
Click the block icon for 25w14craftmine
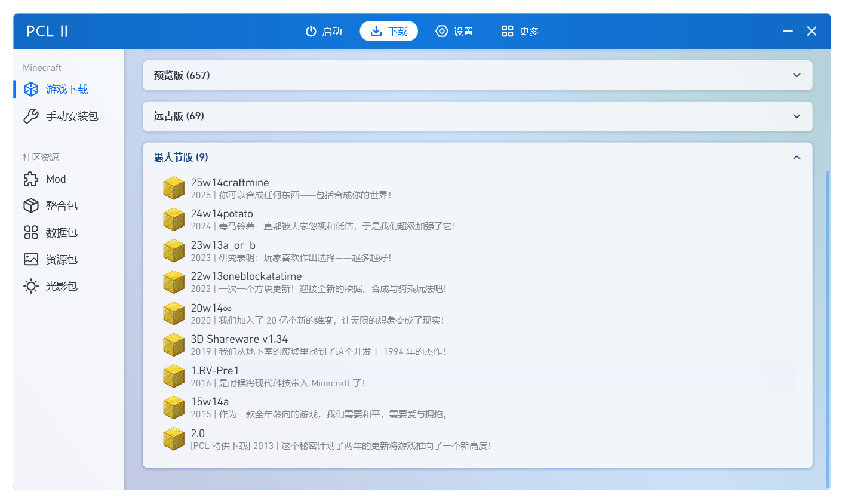tap(174, 188)
